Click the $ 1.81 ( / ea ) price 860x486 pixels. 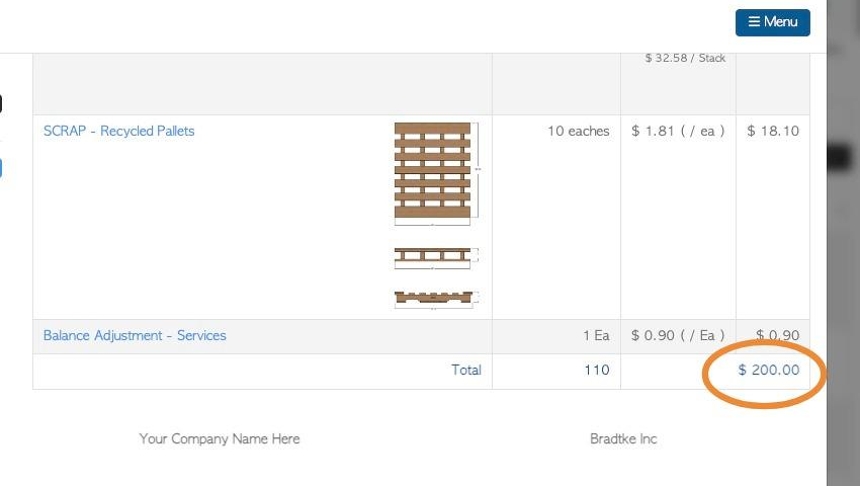[x=678, y=131]
